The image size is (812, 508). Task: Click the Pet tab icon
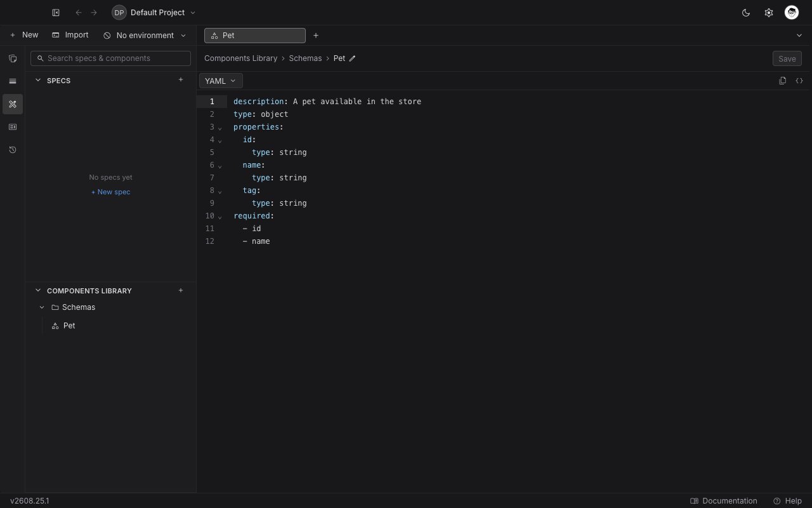click(x=214, y=36)
